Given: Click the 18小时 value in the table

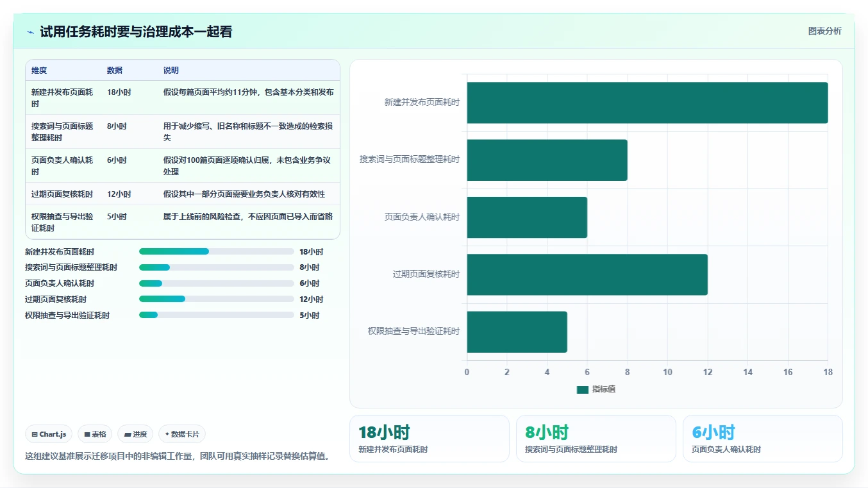Looking at the screenshot, I should coord(119,92).
